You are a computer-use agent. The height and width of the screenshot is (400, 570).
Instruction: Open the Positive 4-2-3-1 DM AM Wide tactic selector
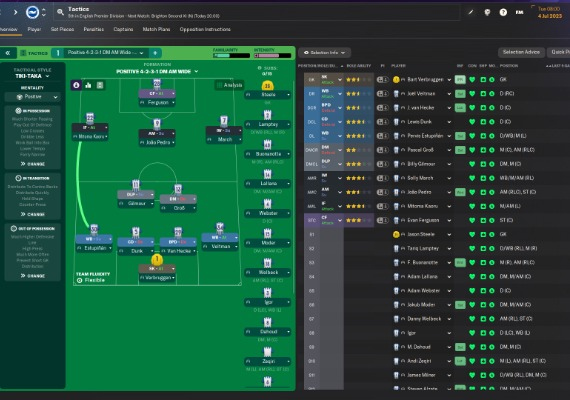point(105,53)
